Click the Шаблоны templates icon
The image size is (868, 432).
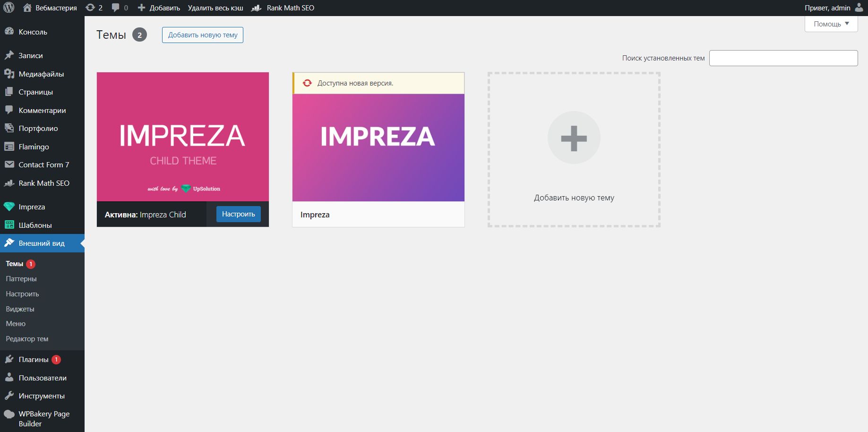point(9,225)
